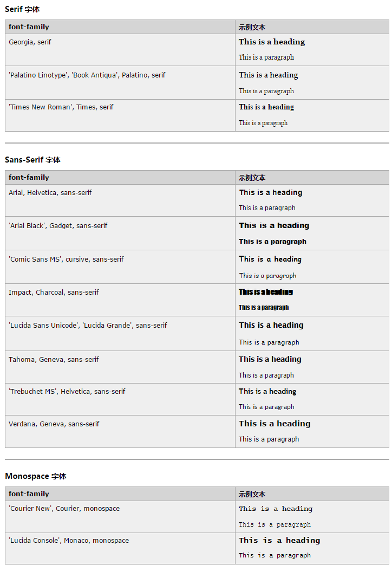Viewport: 392px width, 571px height.
Task: Click the 'Sans-Serif 字体' section heading
Action: (32, 160)
